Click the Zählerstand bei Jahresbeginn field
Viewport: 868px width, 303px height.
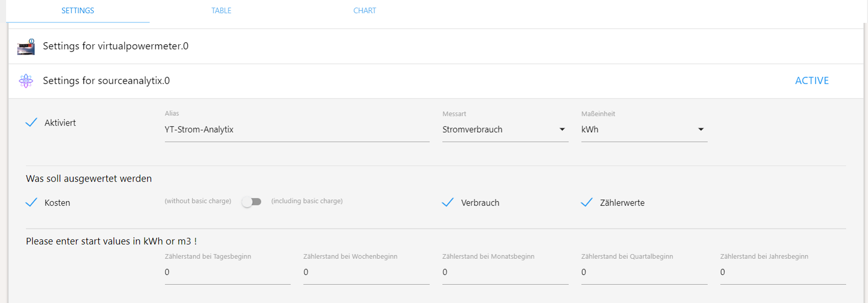click(783, 272)
